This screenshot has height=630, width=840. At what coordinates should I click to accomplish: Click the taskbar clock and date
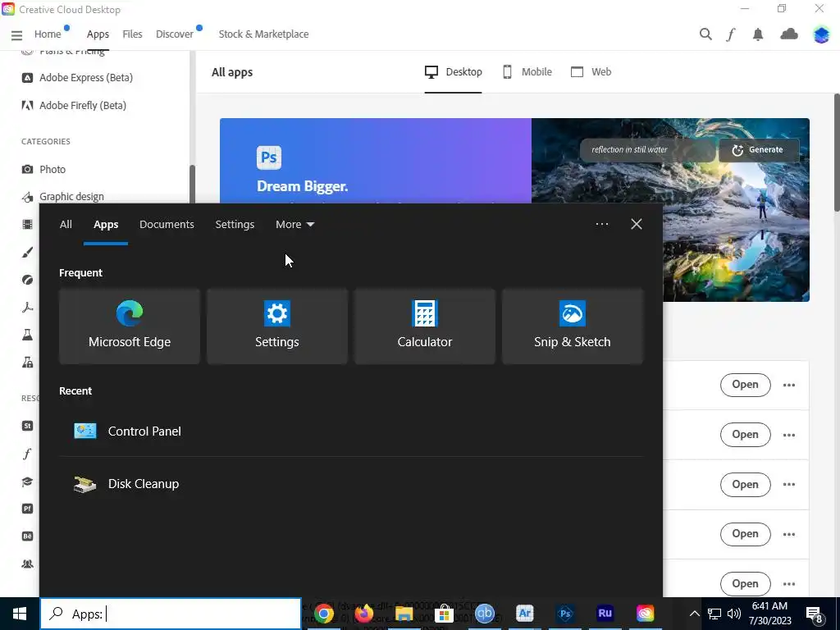(x=769, y=614)
